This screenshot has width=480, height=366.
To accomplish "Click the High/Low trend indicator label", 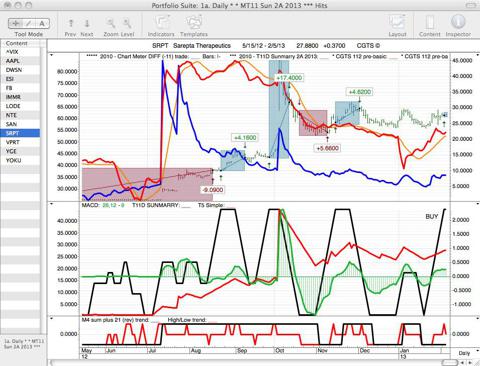I will pos(187,320).
